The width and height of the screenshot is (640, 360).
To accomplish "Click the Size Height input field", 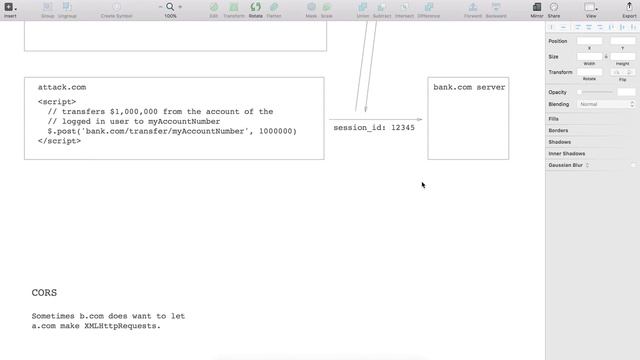I will pos(622,56).
